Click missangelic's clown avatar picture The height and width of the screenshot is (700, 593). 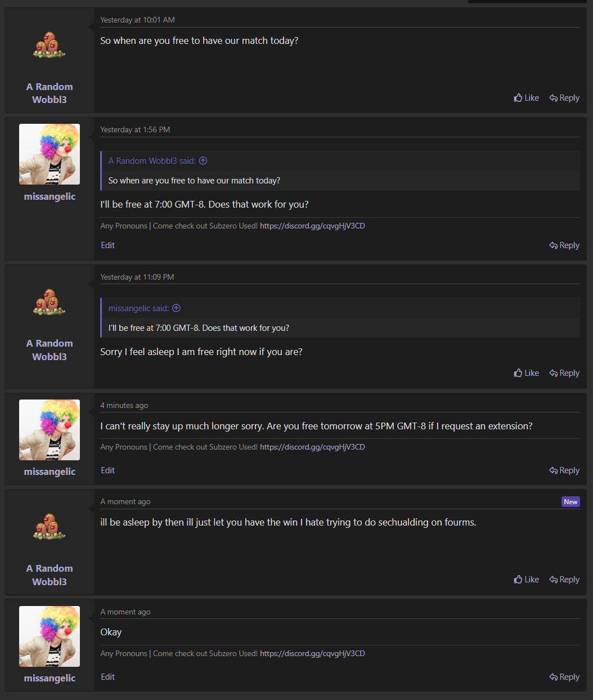[x=49, y=154]
